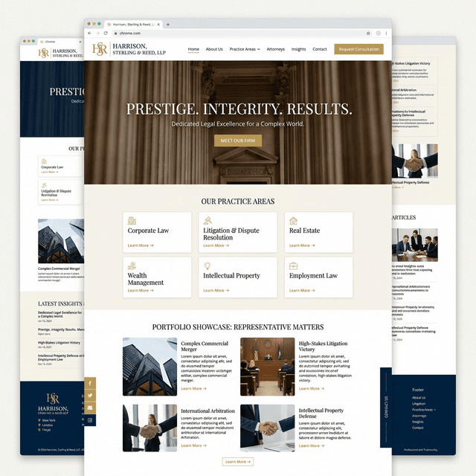Click the Instagram icon in social sidebar

tap(90, 421)
